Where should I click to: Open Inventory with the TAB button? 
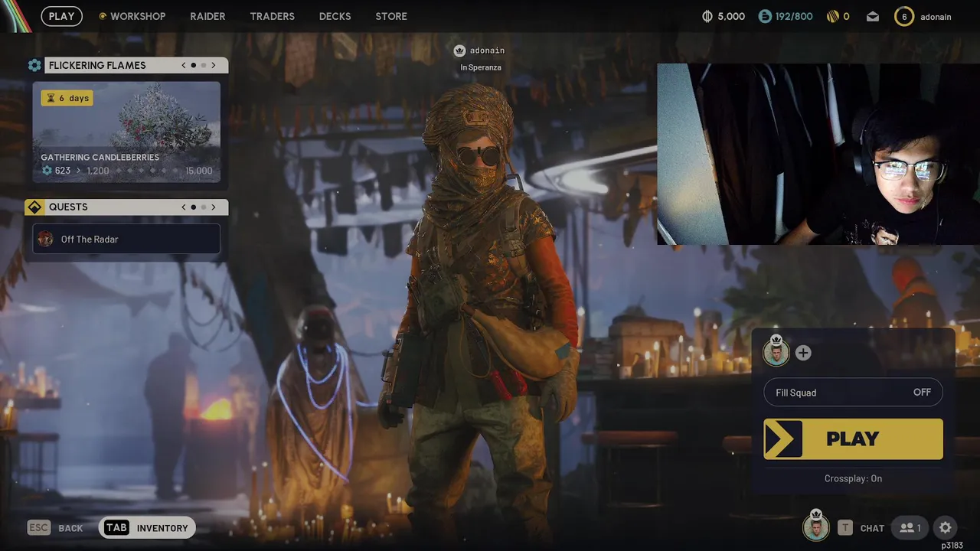[x=147, y=527]
